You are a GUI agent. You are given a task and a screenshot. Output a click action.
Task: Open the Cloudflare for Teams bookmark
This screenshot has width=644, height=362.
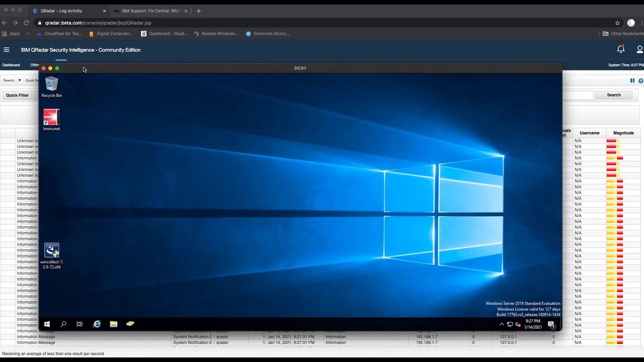tap(59, 34)
